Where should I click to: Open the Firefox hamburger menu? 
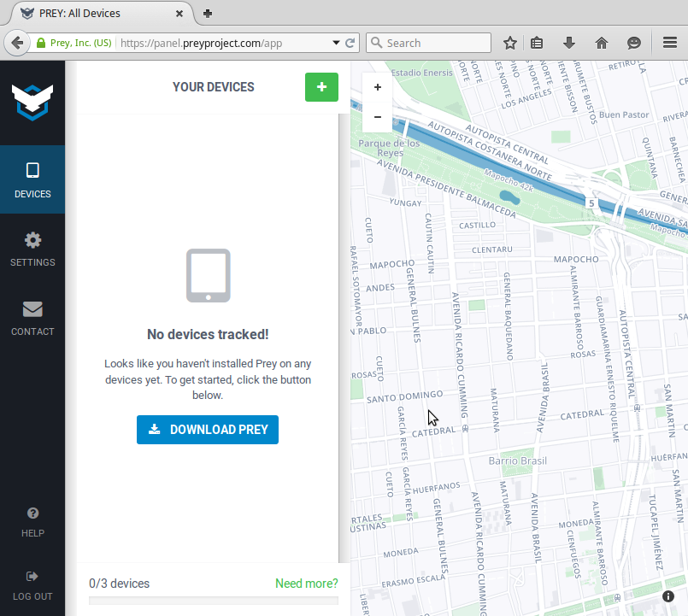pos(670,43)
